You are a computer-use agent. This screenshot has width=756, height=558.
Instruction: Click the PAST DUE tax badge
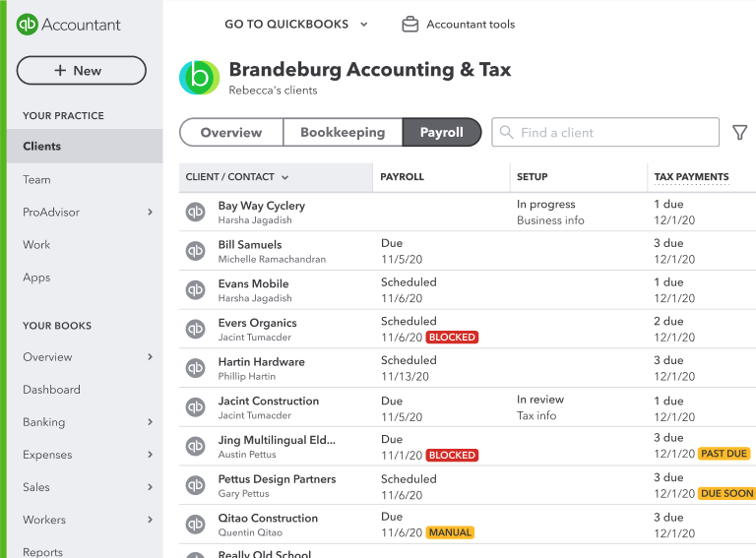point(724,454)
